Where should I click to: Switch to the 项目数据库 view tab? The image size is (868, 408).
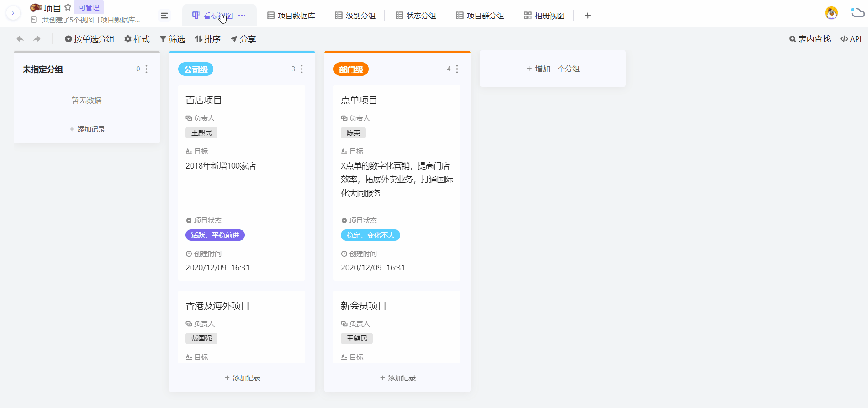(x=291, y=16)
